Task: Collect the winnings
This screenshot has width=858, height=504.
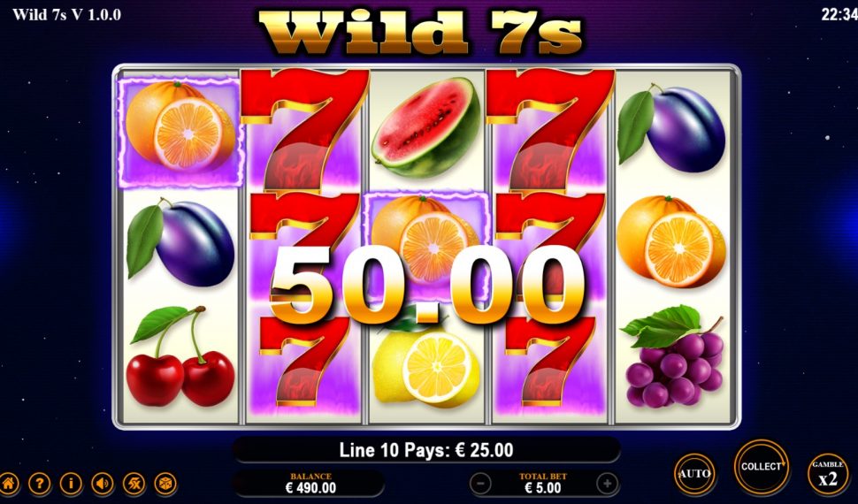Action: coord(762,467)
